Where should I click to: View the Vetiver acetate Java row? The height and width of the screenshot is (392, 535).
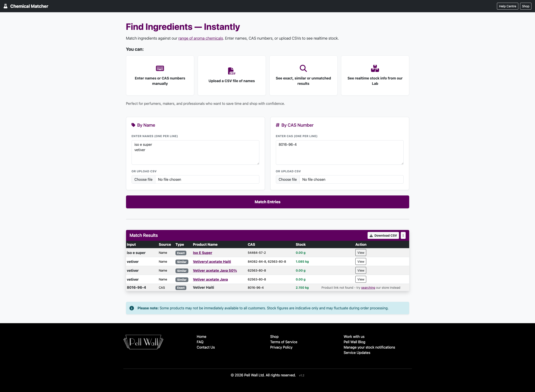pos(360,279)
